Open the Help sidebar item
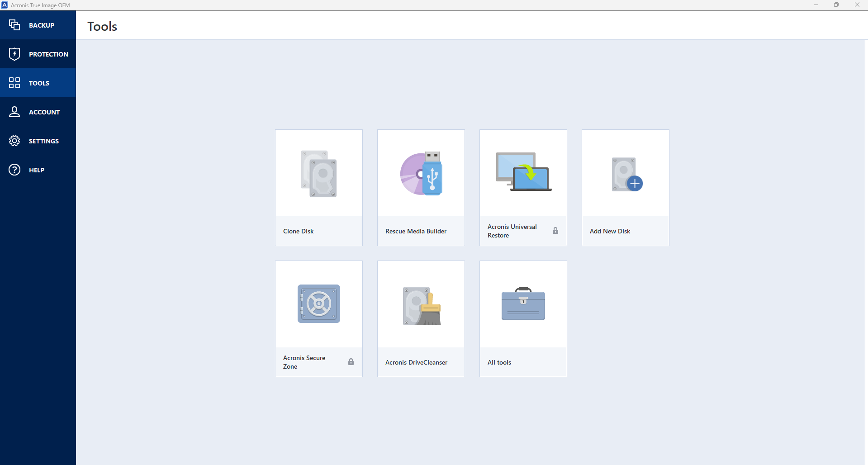 coord(38,170)
